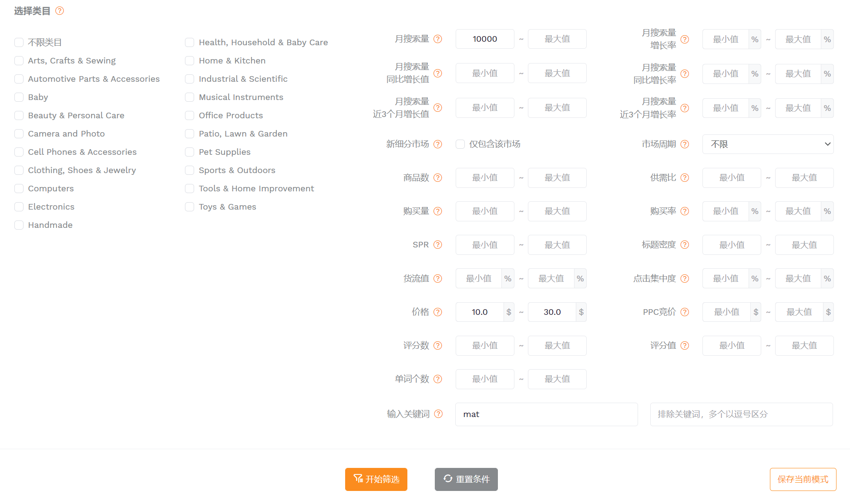Viewport: 850px width, 504px height.
Task: Click help icon beside 月搜索量 label
Action: point(438,39)
